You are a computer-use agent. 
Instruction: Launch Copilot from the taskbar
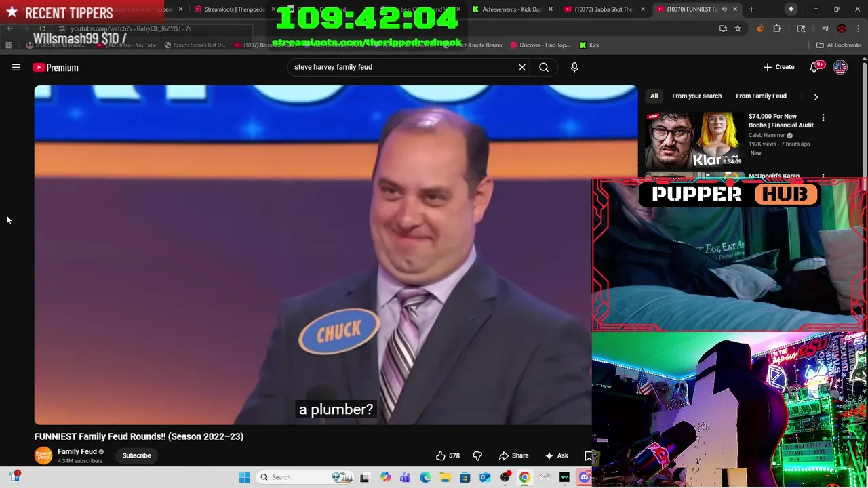(x=385, y=477)
